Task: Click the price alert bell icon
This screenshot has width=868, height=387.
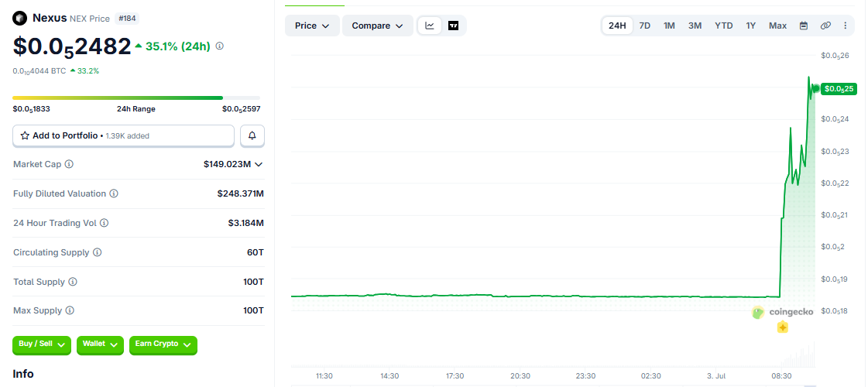Action: 252,135
